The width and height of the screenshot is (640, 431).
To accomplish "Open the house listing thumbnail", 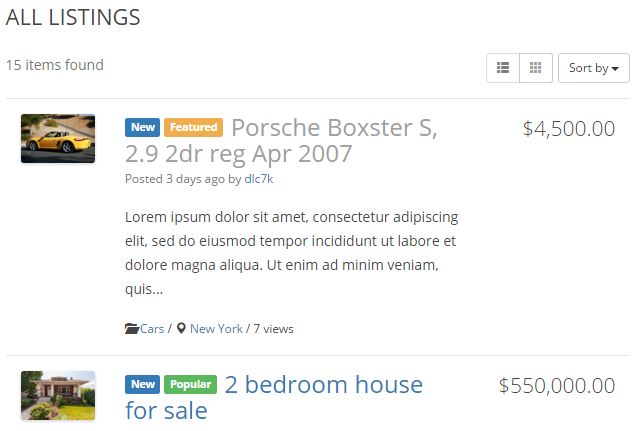I will 58,395.
